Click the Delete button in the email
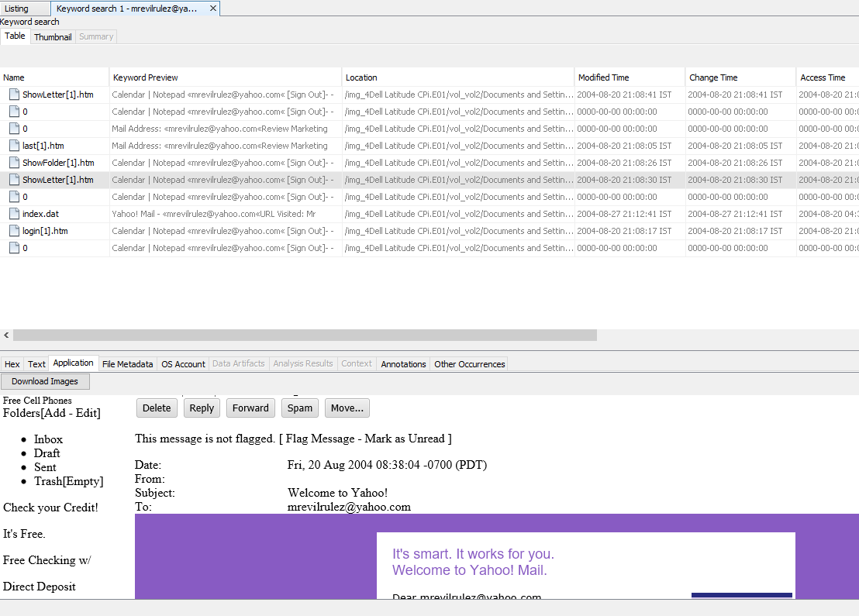The image size is (859, 616). (x=157, y=408)
